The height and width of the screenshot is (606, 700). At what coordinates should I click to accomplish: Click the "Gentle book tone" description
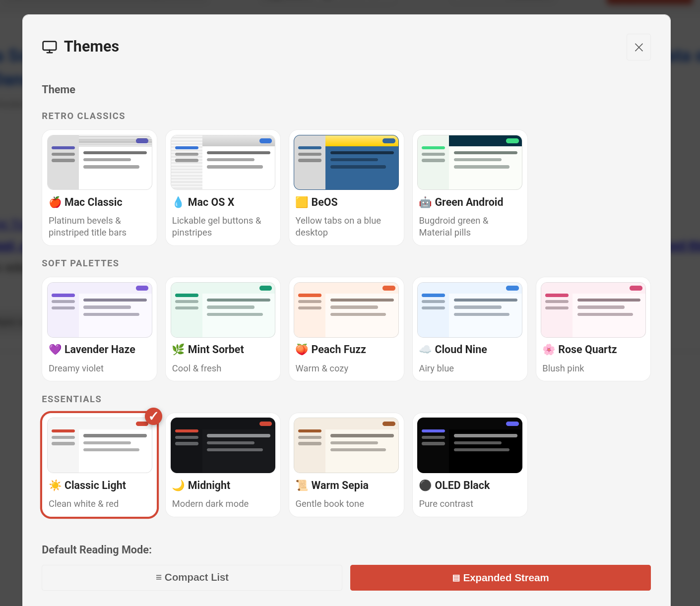tap(330, 504)
